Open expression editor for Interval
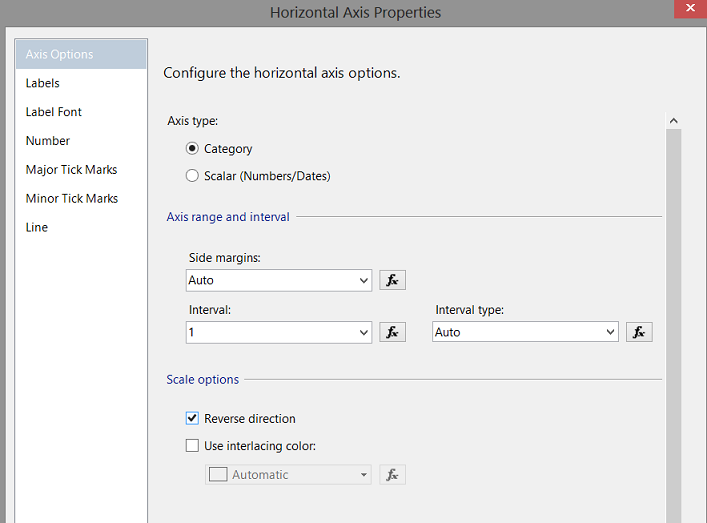This screenshot has width=707, height=523. [x=393, y=332]
